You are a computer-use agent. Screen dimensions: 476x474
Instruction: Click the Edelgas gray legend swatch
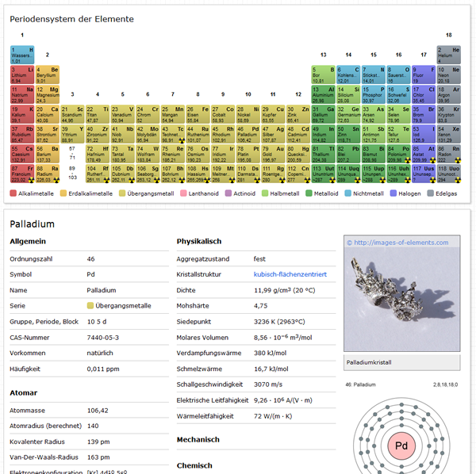(430, 193)
